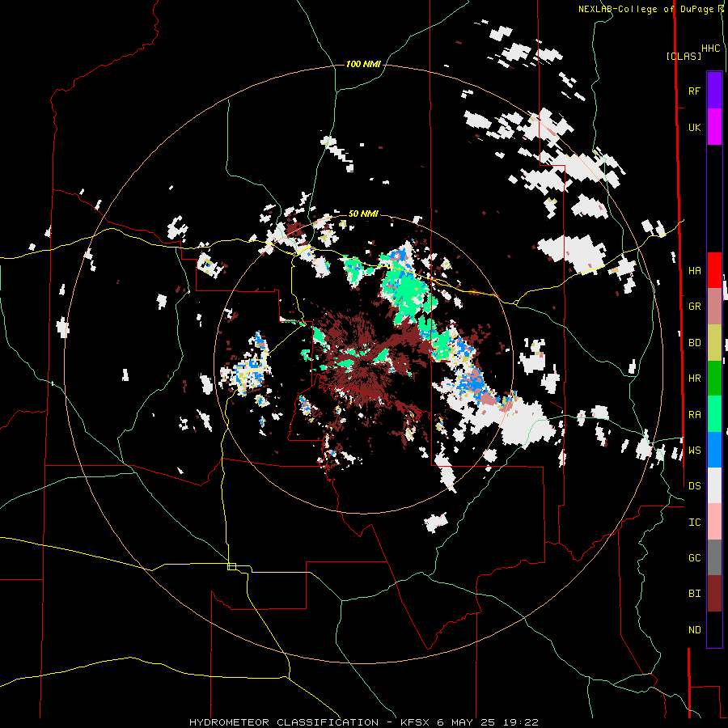728x728 pixels.
Task: Click the BI brown legend block
Action: coord(714,594)
